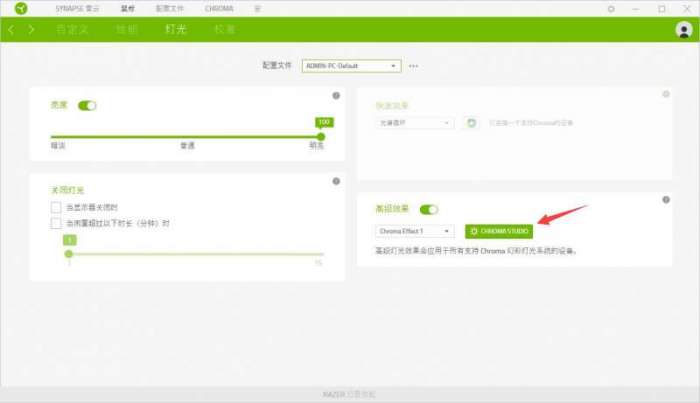Open the settings gear in title bar
The image size is (700, 403).
tap(611, 9)
